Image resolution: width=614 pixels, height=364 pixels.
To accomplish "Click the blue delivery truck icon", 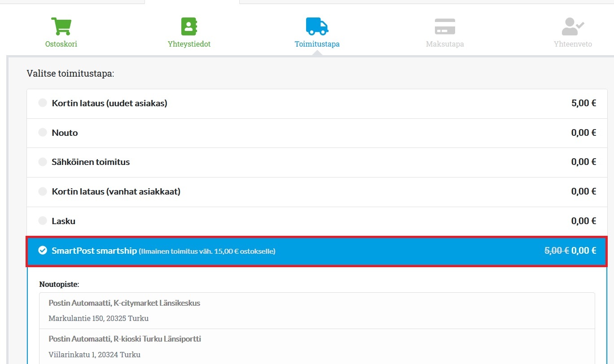I will click(x=317, y=26).
